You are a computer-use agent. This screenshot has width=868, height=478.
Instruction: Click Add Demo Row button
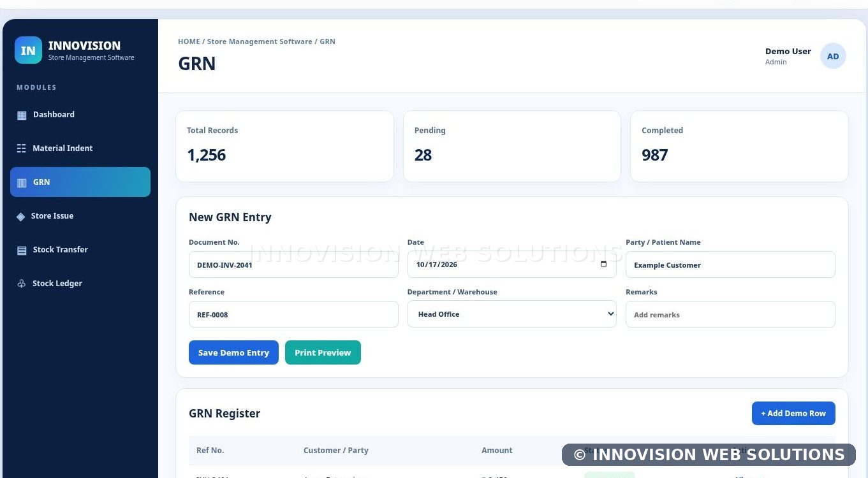[x=793, y=413]
